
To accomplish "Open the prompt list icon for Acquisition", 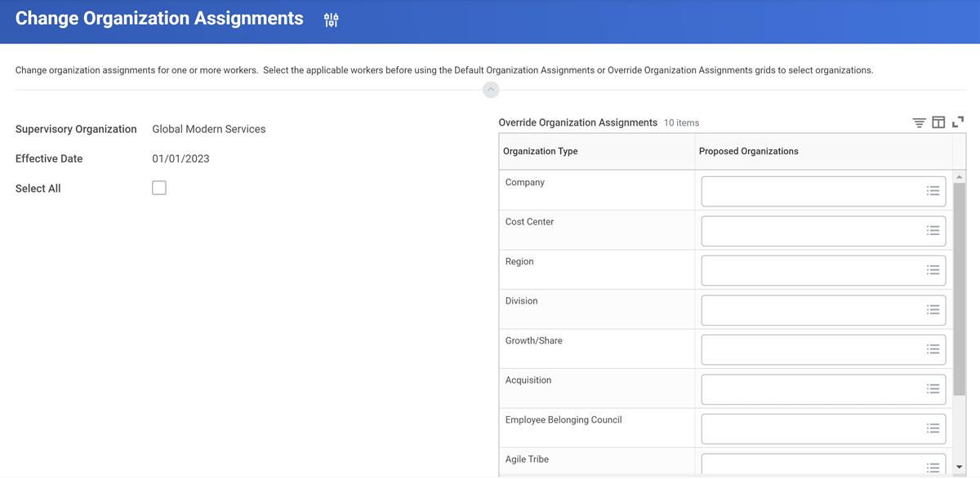I will 933,388.
